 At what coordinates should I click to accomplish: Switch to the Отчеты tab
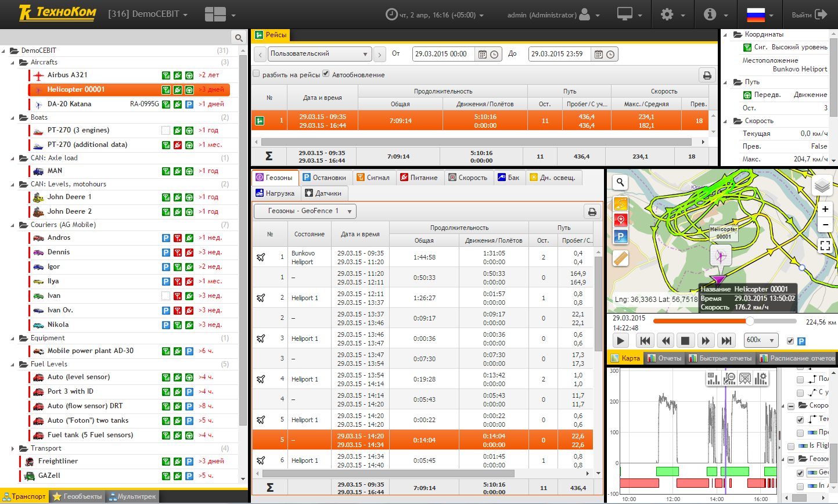pos(664,358)
